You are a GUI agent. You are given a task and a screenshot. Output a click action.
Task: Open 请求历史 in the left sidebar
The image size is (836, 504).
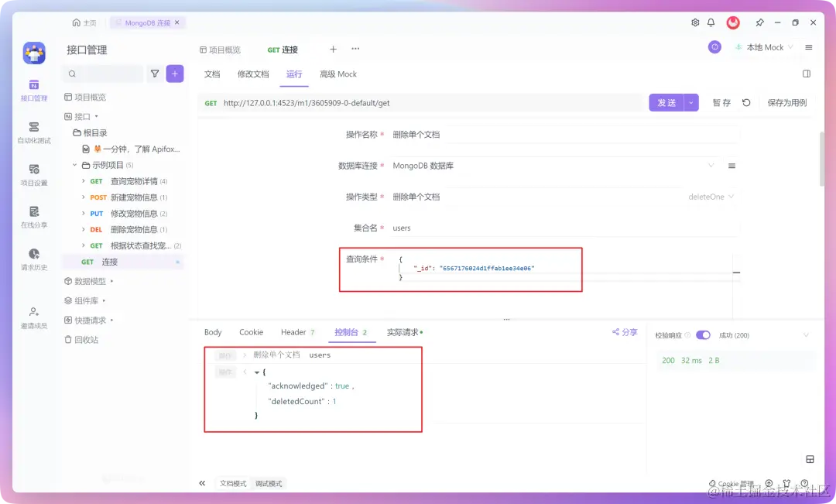[x=34, y=259]
